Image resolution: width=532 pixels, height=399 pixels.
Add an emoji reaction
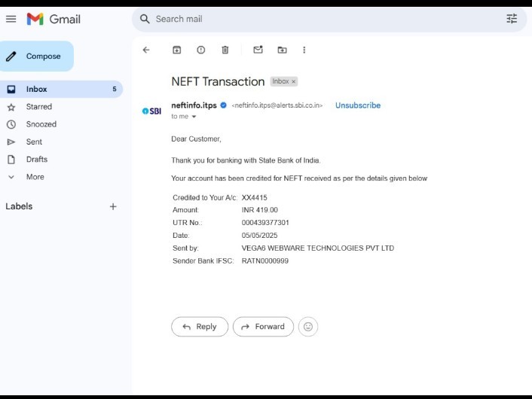point(307,327)
